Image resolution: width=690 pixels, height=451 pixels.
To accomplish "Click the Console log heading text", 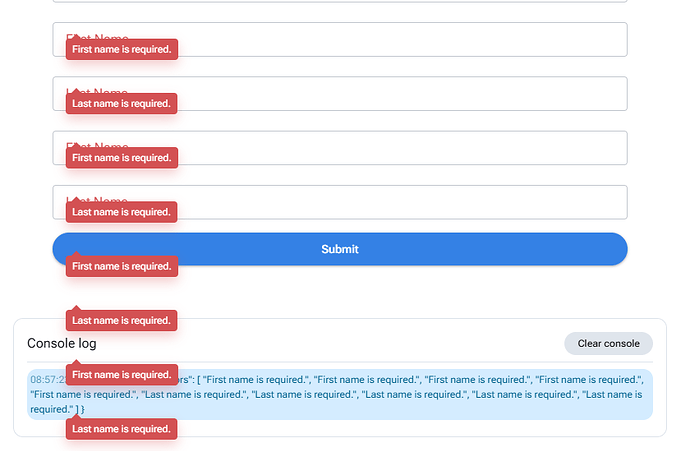I will click(x=62, y=344).
